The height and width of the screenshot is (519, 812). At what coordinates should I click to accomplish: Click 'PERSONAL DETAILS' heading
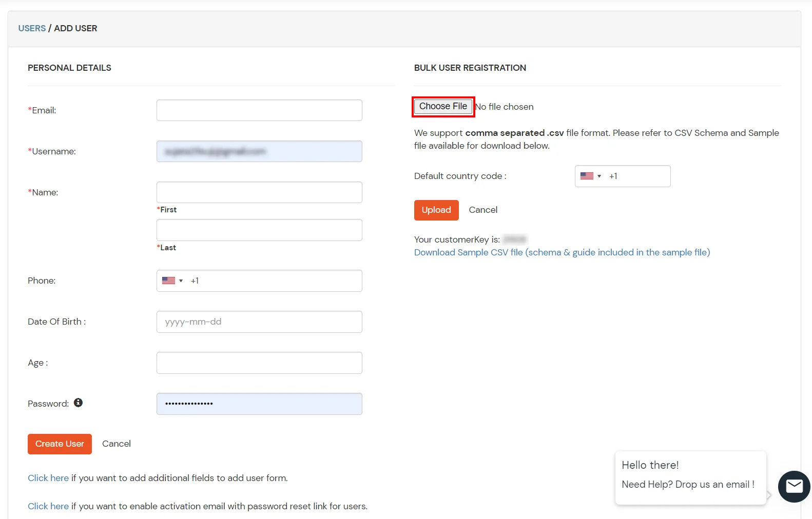coord(69,68)
